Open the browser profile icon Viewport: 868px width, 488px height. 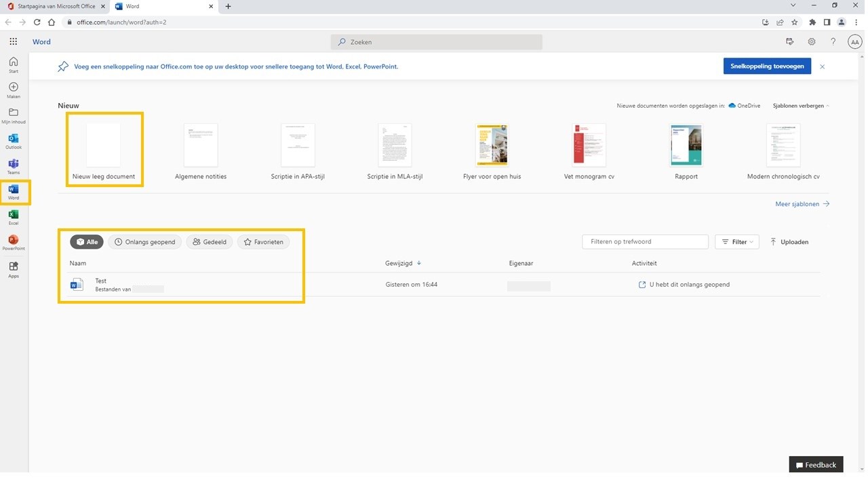(842, 22)
